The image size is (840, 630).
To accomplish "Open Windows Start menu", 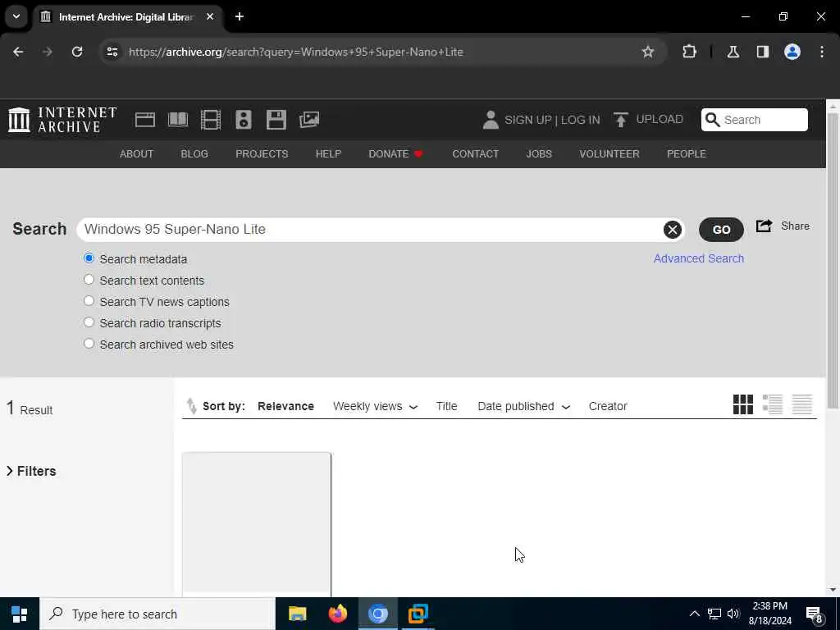I will tap(20, 614).
